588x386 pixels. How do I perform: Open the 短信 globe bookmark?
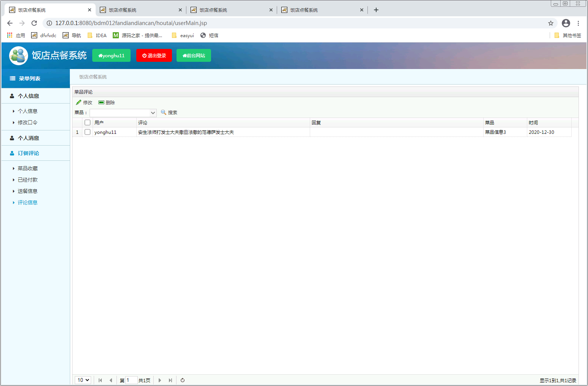coord(209,35)
